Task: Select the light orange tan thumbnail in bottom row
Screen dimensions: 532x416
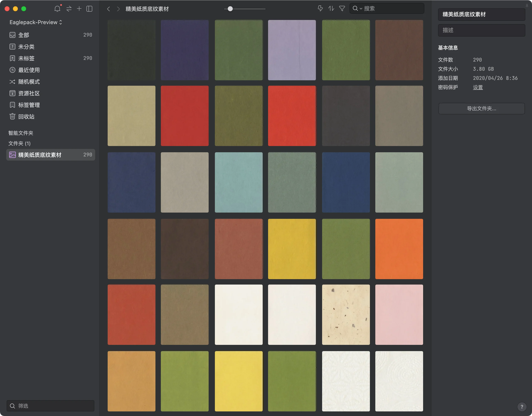Action: point(132,381)
